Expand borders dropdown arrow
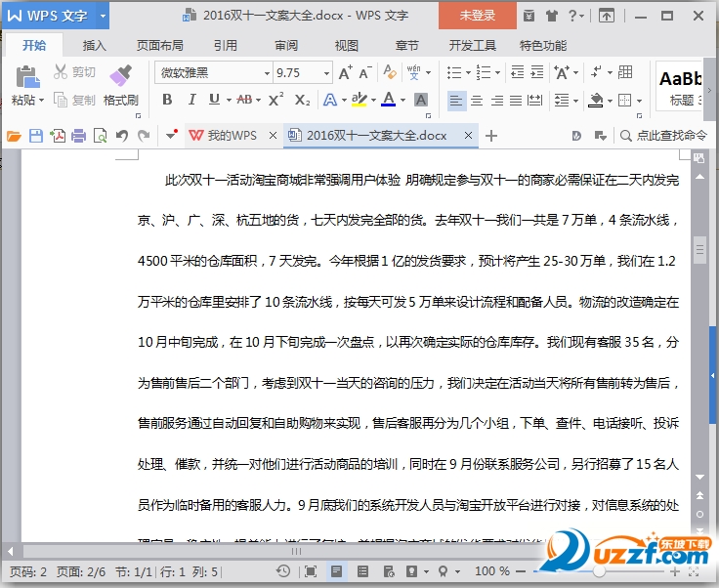 point(639,101)
